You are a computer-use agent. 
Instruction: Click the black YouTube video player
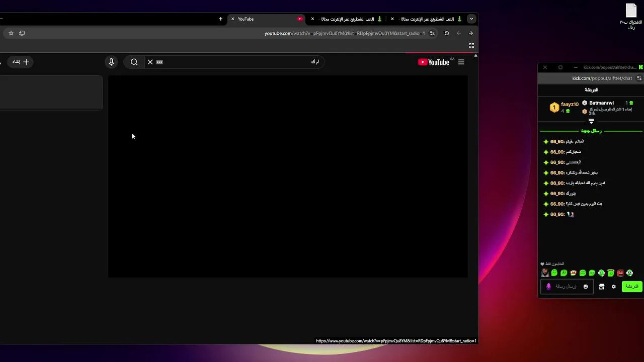coord(288,176)
